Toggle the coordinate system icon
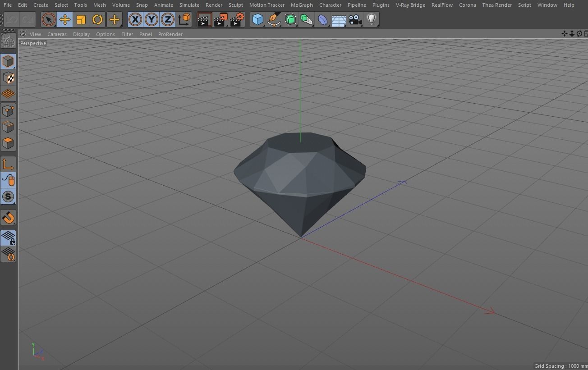Screen dimensions: 588x370 coord(184,20)
